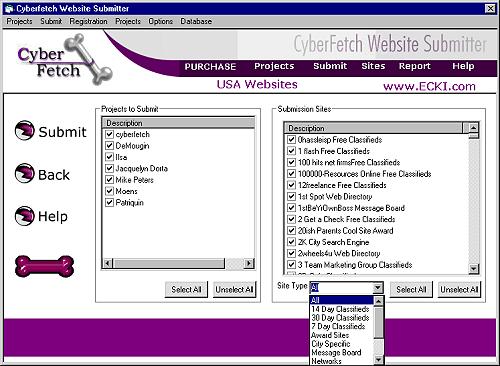Choose 7 Day Classifieds site type
Screen dimensions: 500x366
click(x=342, y=326)
